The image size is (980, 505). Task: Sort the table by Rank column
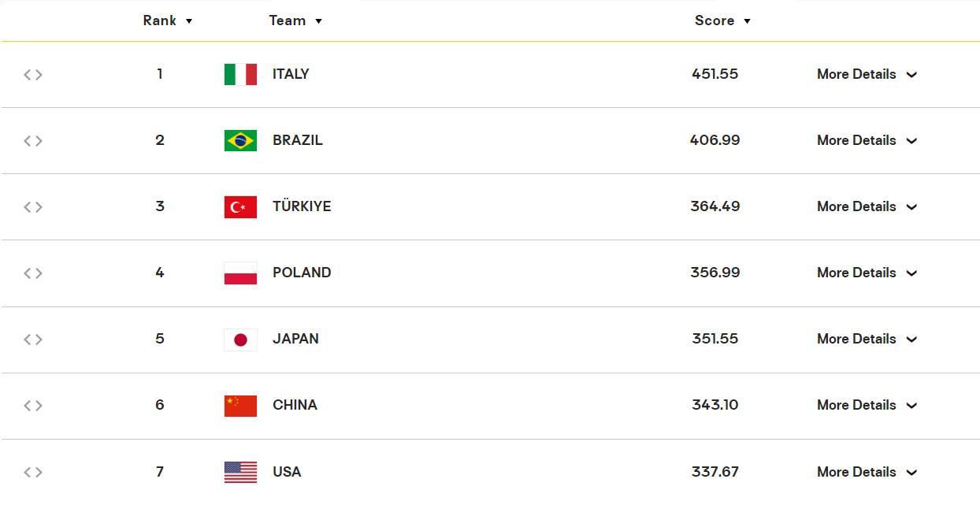tap(167, 20)
